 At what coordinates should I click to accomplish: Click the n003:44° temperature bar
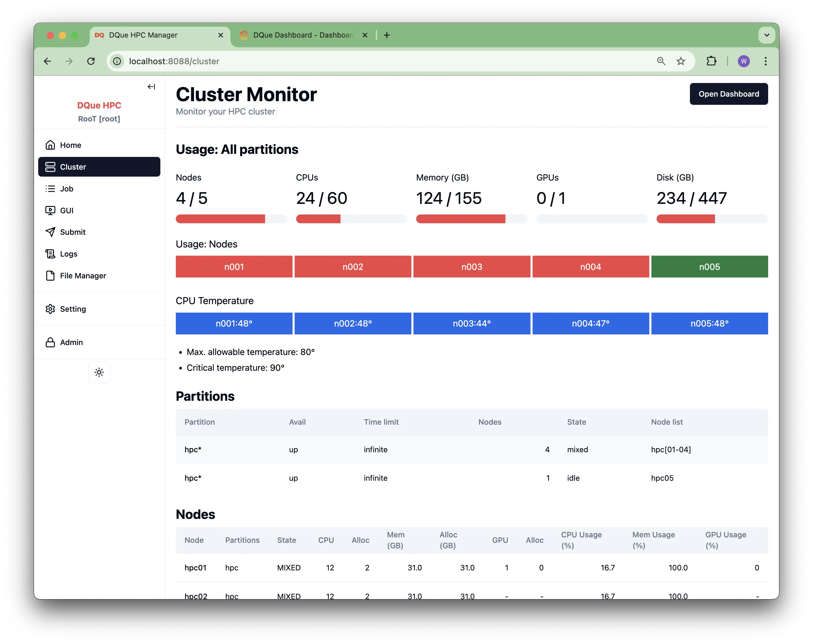point(471,323)
